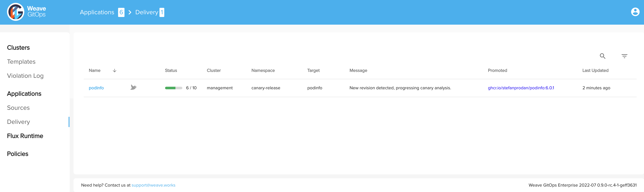Select Delivery in the sidebar
This screenshot has height=192, width=644.
[19, 122]
